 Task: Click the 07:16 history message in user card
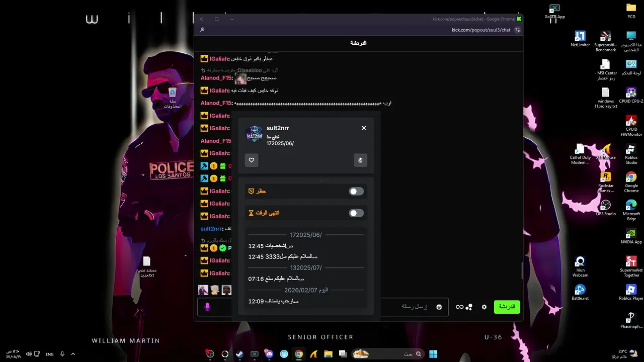276,279
